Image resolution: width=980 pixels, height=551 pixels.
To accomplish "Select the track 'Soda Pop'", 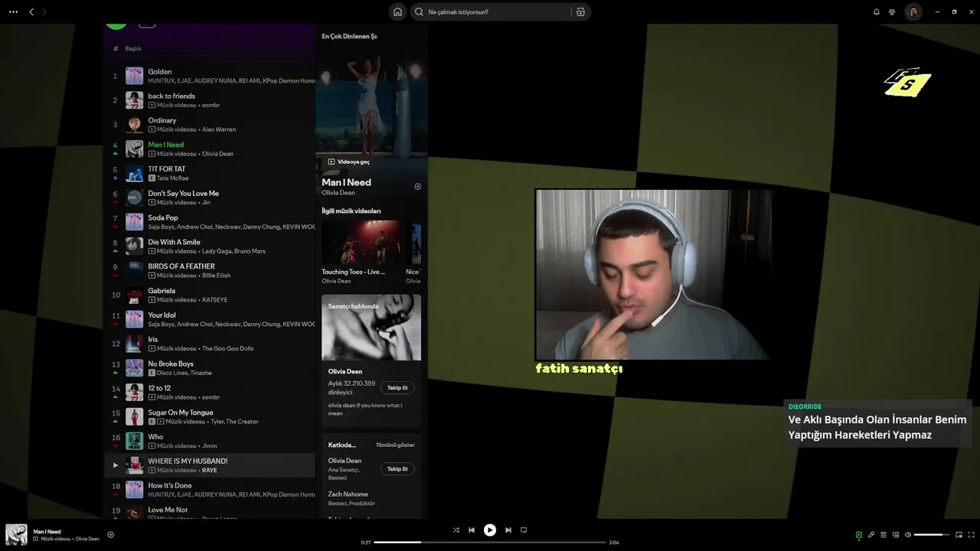I will [163, 218].
